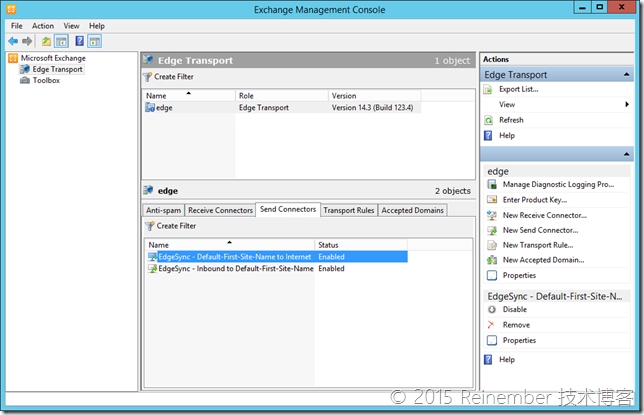Disable the selected EdgeSync send connector

pyautogui.click(x=514, y=309)
